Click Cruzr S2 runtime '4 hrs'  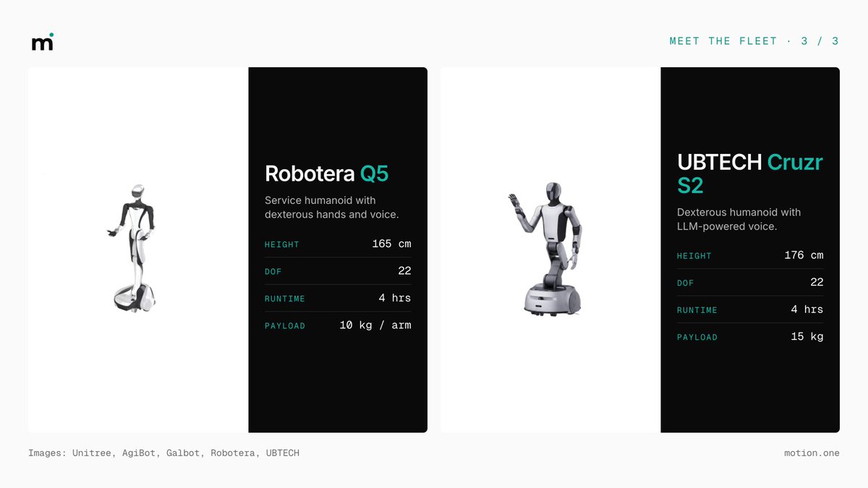click(x=807, y=309)
